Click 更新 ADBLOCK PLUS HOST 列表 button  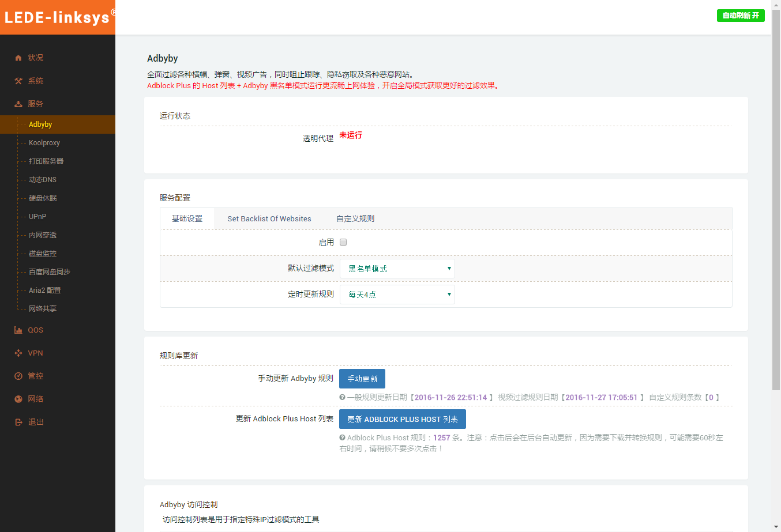(402, 419)
